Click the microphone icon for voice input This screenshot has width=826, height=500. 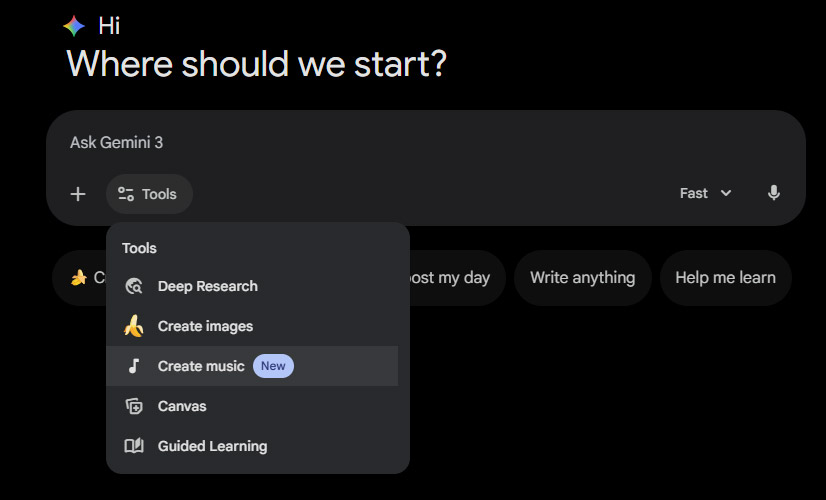pos(773,193)
